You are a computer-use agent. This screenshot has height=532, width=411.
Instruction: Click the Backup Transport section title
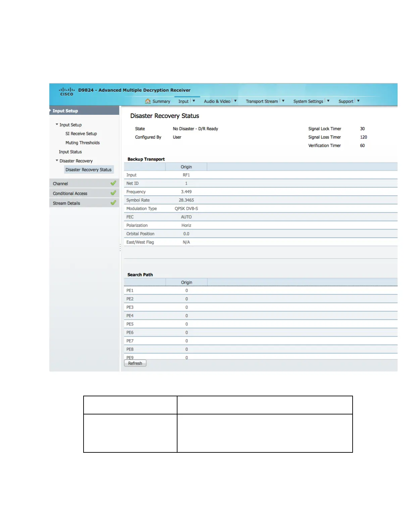click(146, 159)
